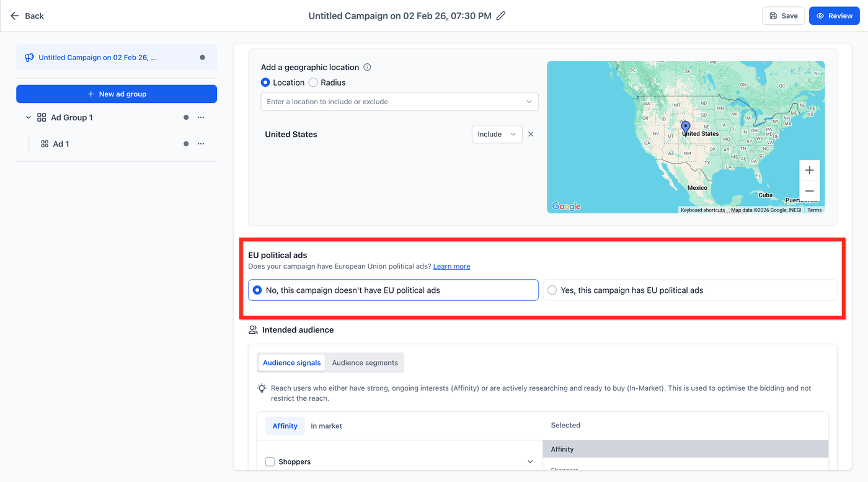Open the Ad Group 1 three-dot menu
The height and width of the screenshot is (482, 868).
(x=201, y=117)
